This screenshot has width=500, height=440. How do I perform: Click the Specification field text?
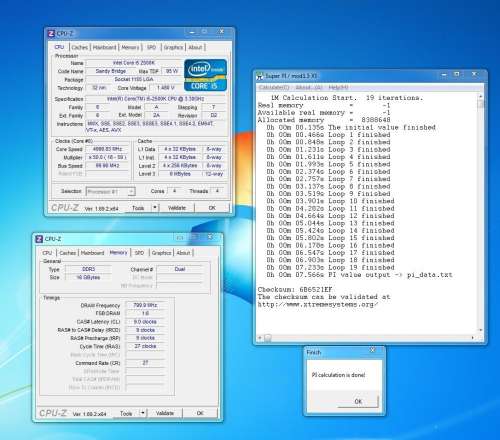point(155,99)
